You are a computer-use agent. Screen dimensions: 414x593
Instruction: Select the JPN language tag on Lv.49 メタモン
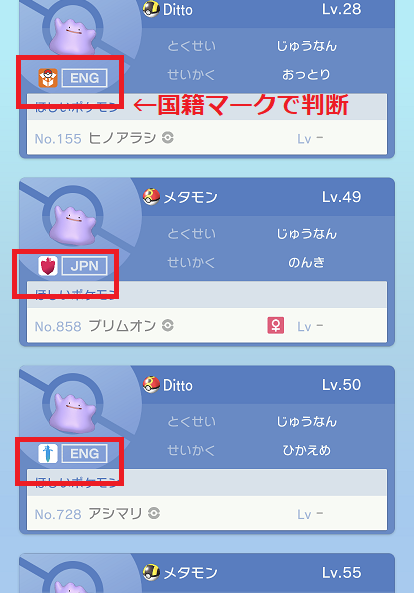click(84, 266)
